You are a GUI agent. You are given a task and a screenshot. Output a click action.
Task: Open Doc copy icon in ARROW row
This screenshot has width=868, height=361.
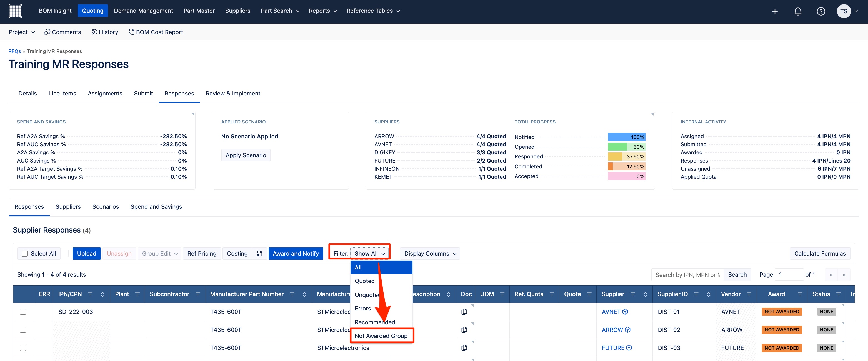click(x=464, y=330)
